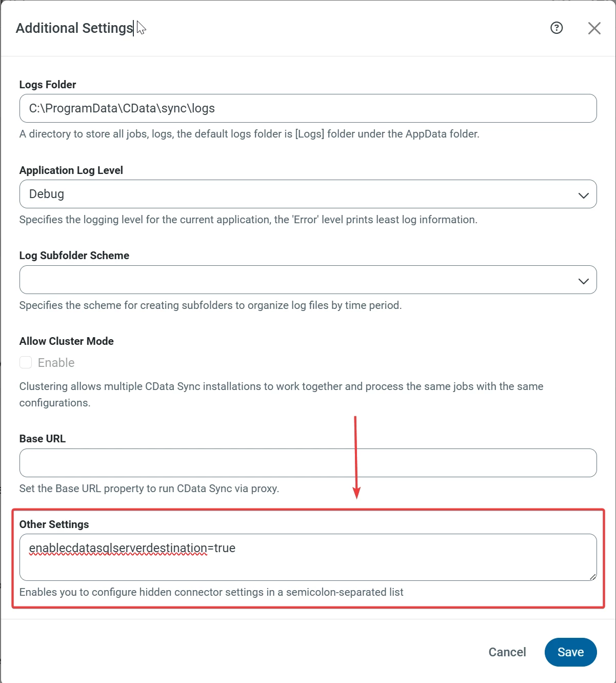616x683 pixels.
Task: Select the enablecdatasqlserverdestination=true text
Action: [x=132, y=548]
